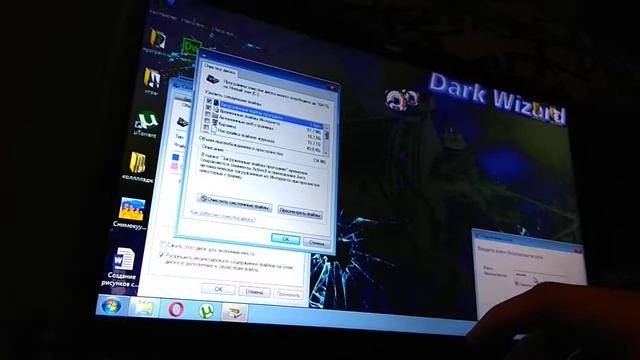The width and height of the screenshot is (640, 360).
Task: Launch Opera browser from the taskbar
Action: (176, 310)
